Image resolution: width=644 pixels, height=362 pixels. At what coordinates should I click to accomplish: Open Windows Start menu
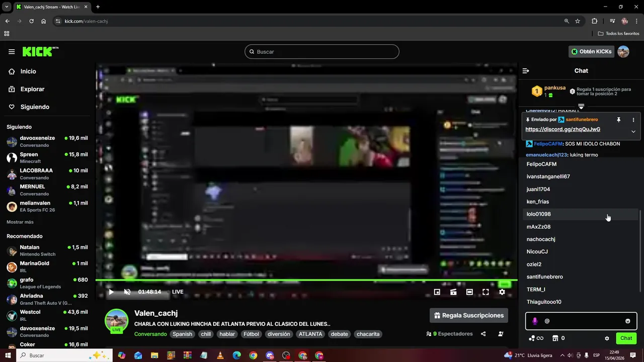[x=8, y=355]
